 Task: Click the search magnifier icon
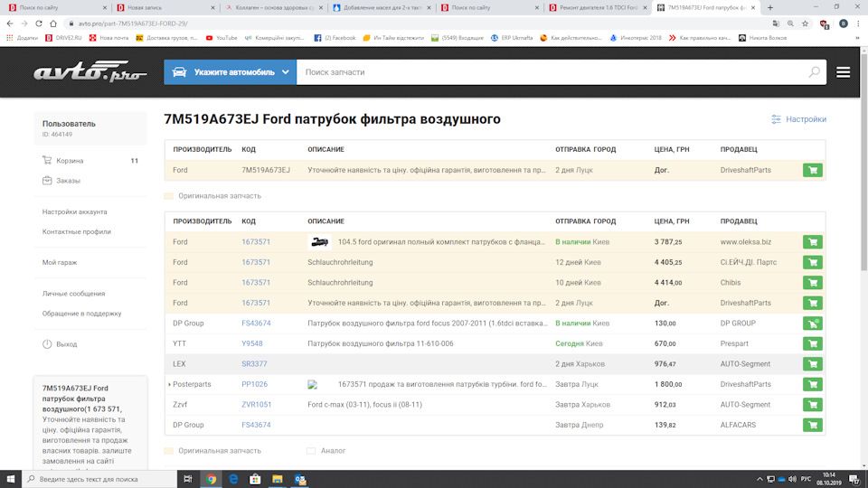click(814, 72)
